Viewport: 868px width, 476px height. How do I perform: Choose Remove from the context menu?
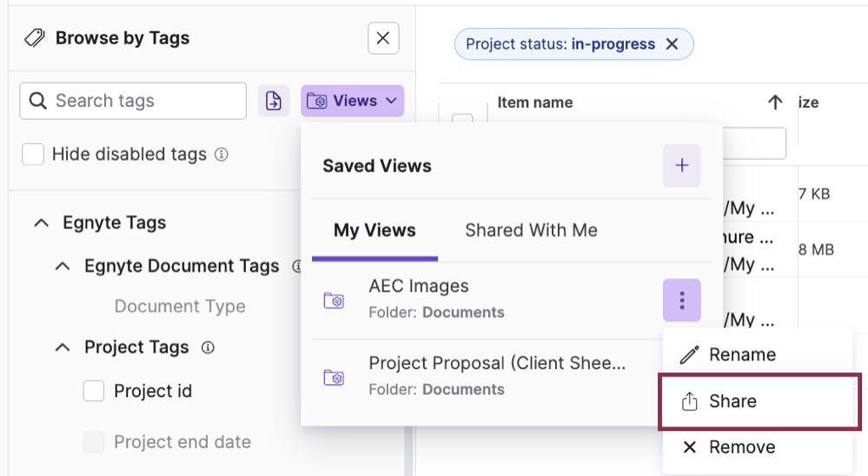pos(758,447)
